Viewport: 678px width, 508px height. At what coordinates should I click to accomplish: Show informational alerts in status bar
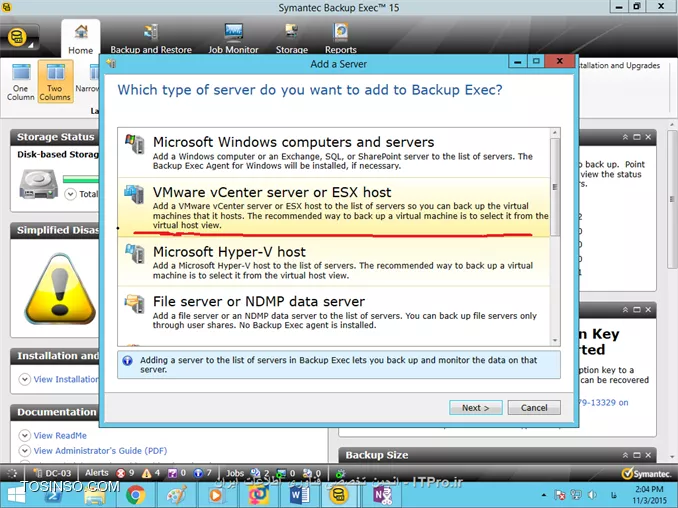202,473
